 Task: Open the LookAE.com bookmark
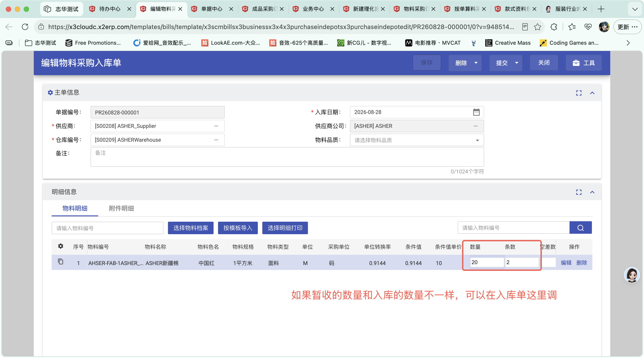tap(231, 43)
